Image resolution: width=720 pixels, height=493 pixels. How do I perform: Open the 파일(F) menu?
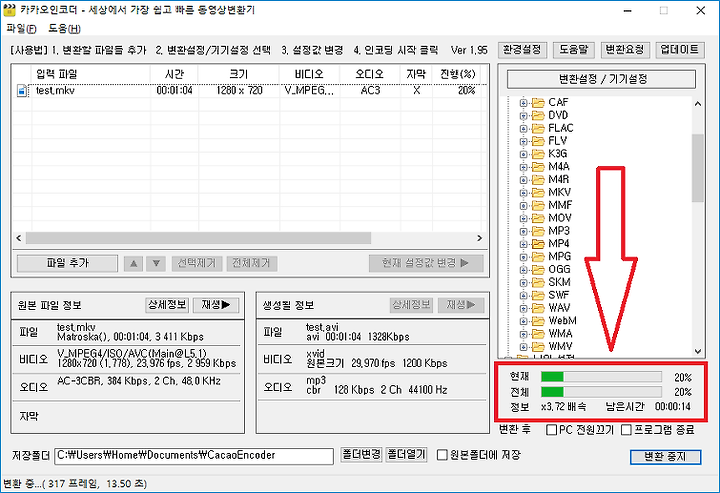click(22, 29)
